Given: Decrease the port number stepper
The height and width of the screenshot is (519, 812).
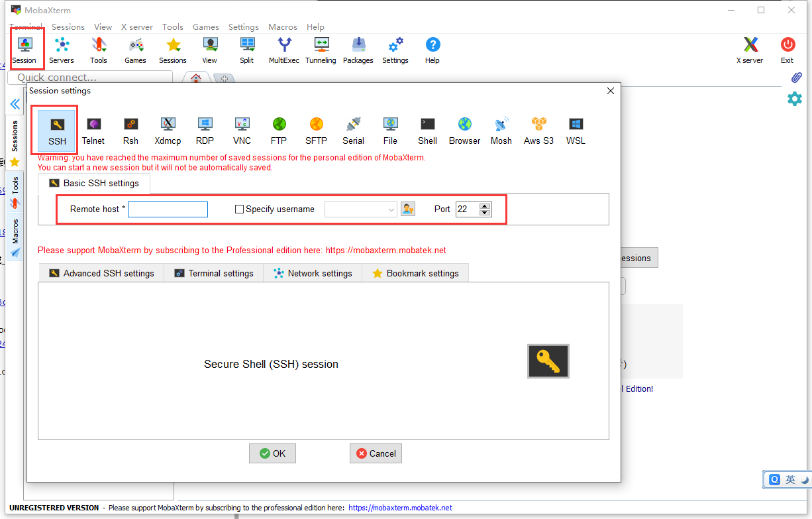Looking at the screenshot, I should [485, 213].
